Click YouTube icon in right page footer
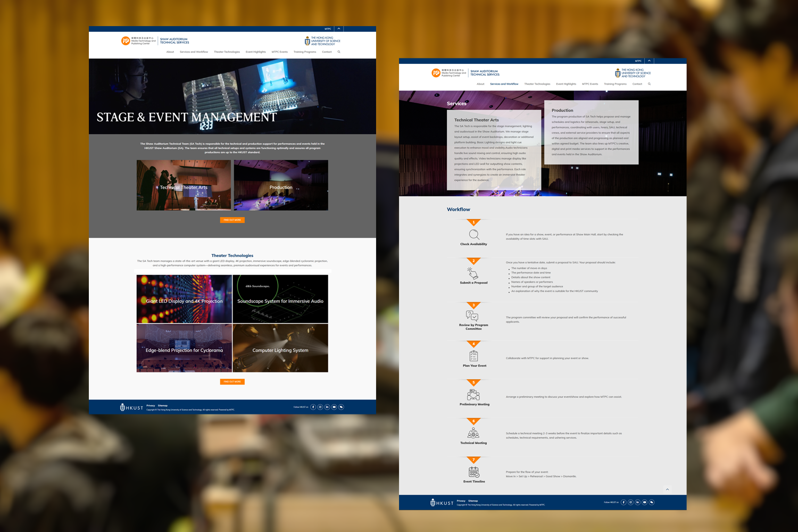This screenshot has height=532, width=798. click(644, 502)
